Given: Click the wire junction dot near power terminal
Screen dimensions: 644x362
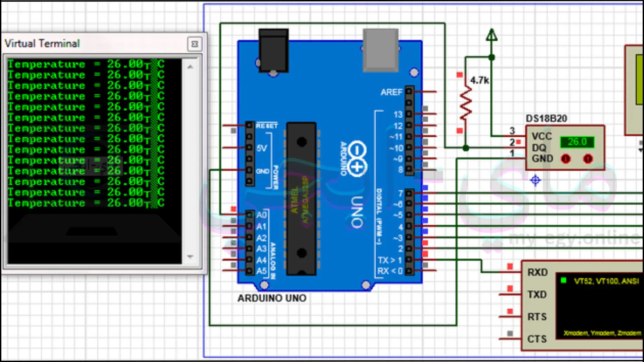Looking at the screenshot, I should click(x=492, y=58).
